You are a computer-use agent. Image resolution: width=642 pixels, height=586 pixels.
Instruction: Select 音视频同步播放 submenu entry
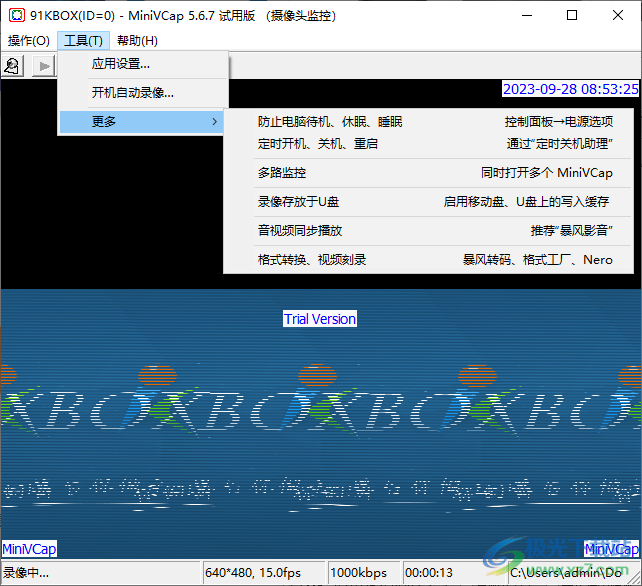[x=428, y=231]
